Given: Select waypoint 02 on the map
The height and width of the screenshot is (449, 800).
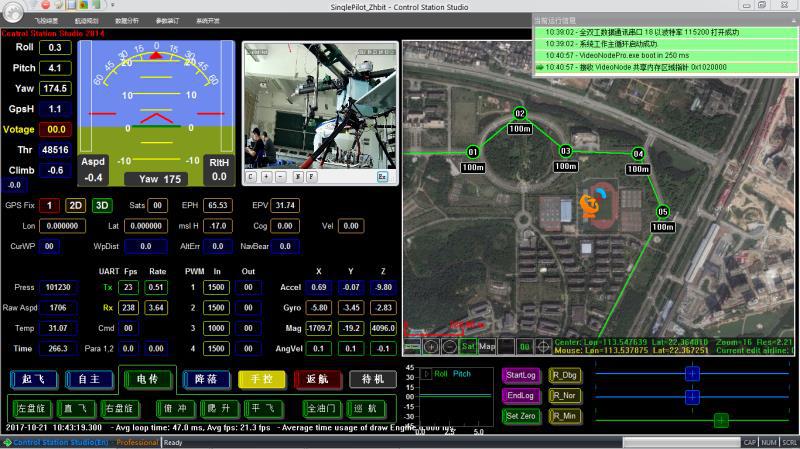Looking at the screenshot, I should 519,113.
